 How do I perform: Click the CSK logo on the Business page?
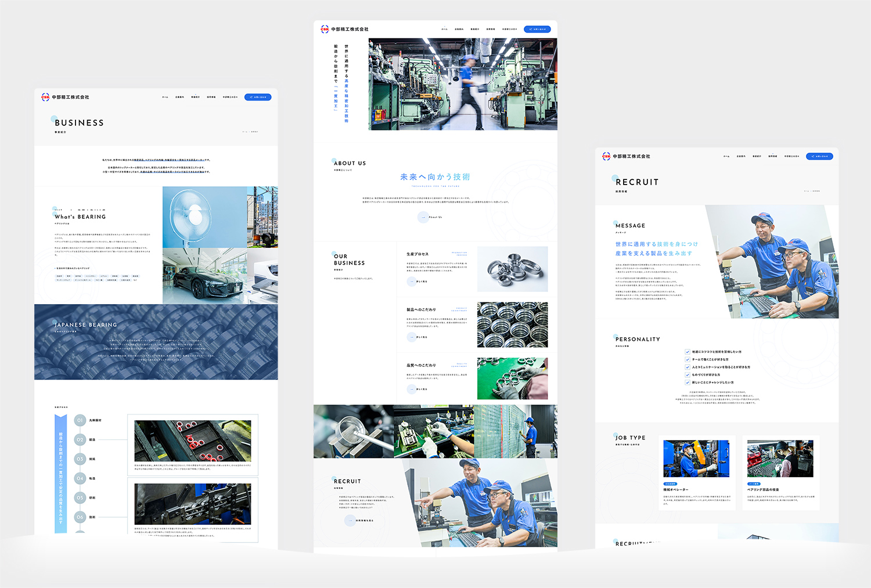(45, 97)
